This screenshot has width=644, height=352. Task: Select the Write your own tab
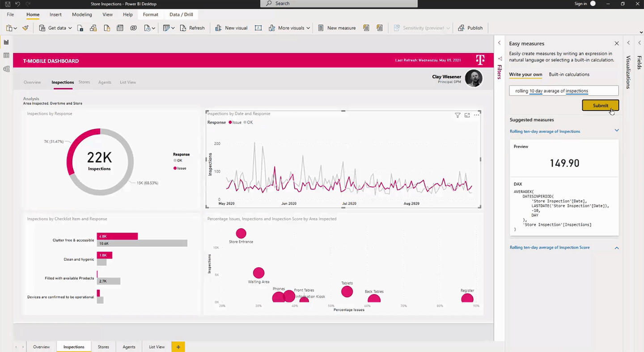pyautogui.click(x=525, y=75)
